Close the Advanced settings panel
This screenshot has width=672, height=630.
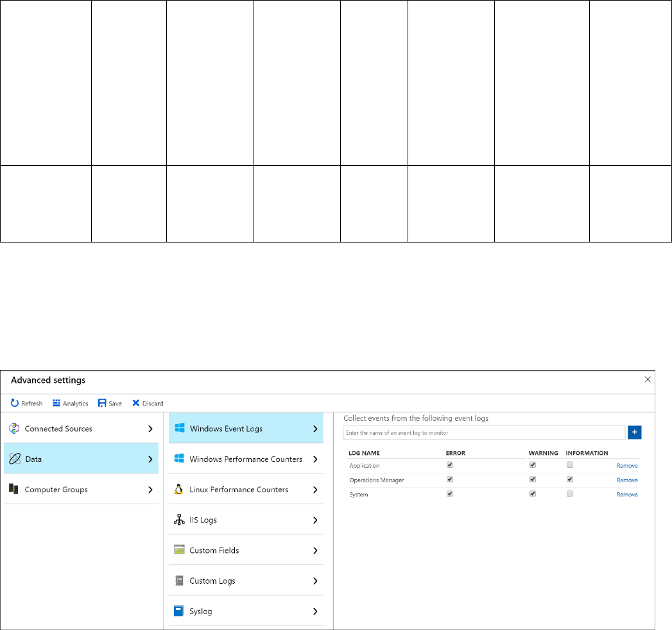tap(648, 379)
